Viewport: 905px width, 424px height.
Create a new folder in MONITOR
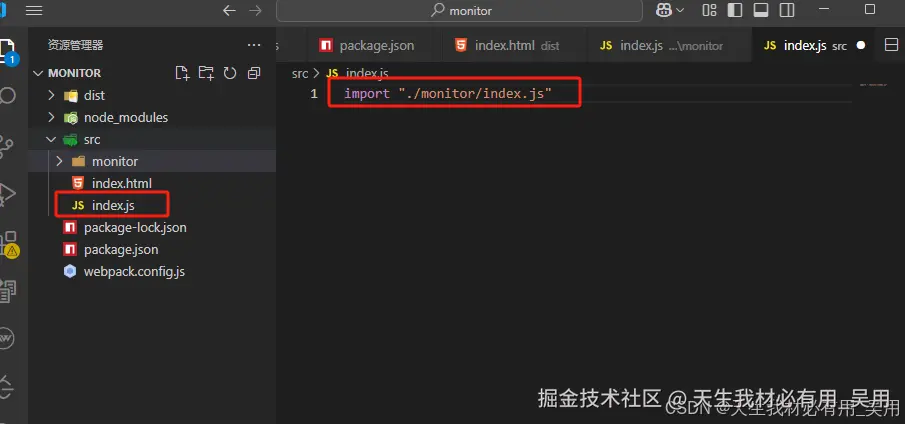coord(206,73)
